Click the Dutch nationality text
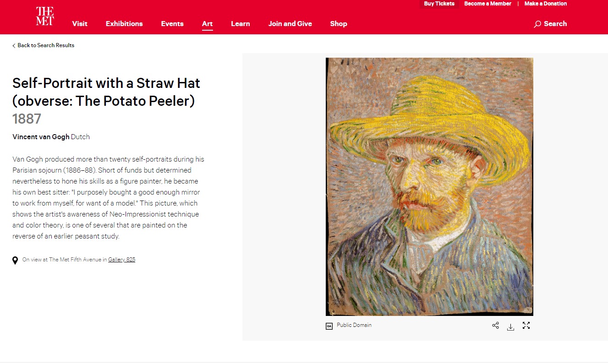Screen dimensions: 608x364 click(80, 137)
